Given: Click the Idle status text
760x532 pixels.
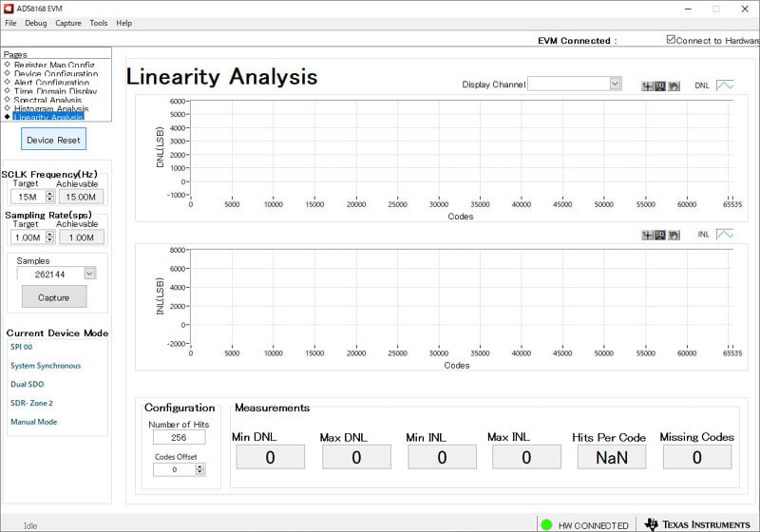Looking at the screenshot, I should pos(30,525).
